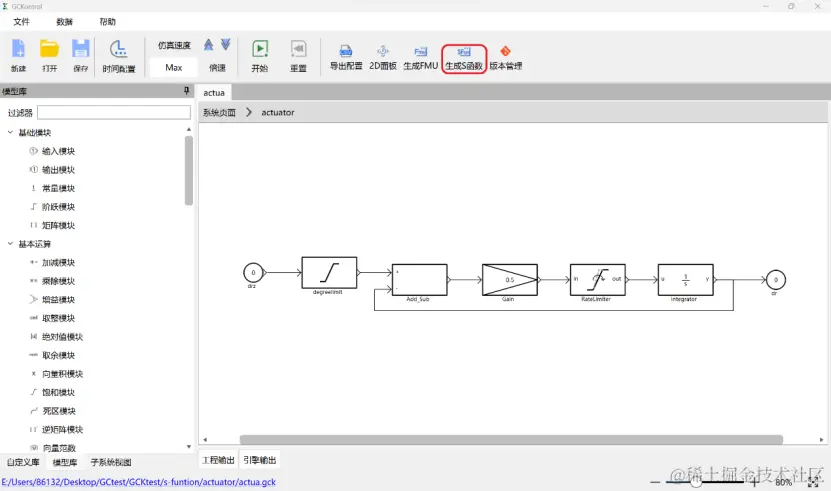This screenshot has height=491, width=831.
Task: Go to 系统页面 in the breadcrumb
Action: pos(219,112)
